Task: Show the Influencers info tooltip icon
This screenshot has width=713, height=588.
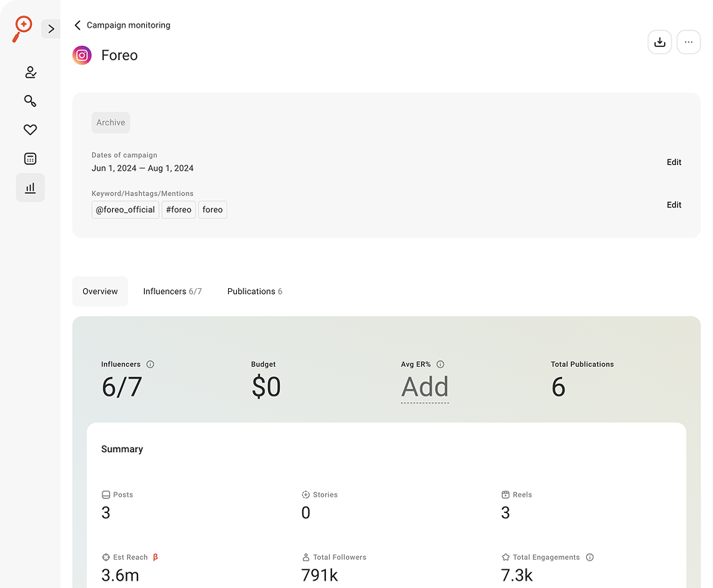Action: point(150,365)
